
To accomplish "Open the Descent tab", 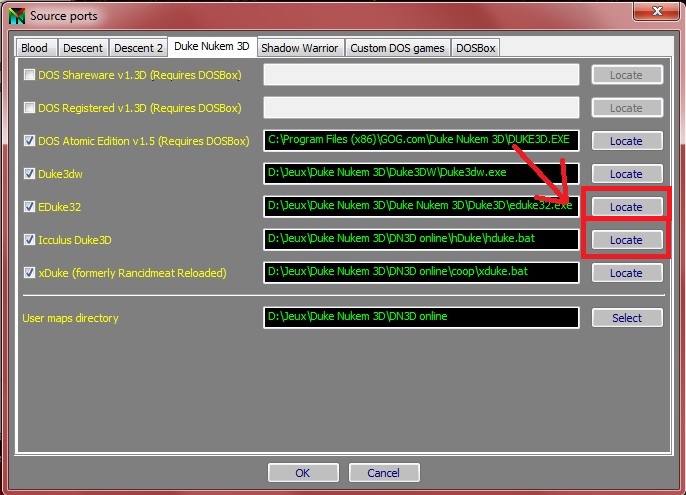I will 83,48.
